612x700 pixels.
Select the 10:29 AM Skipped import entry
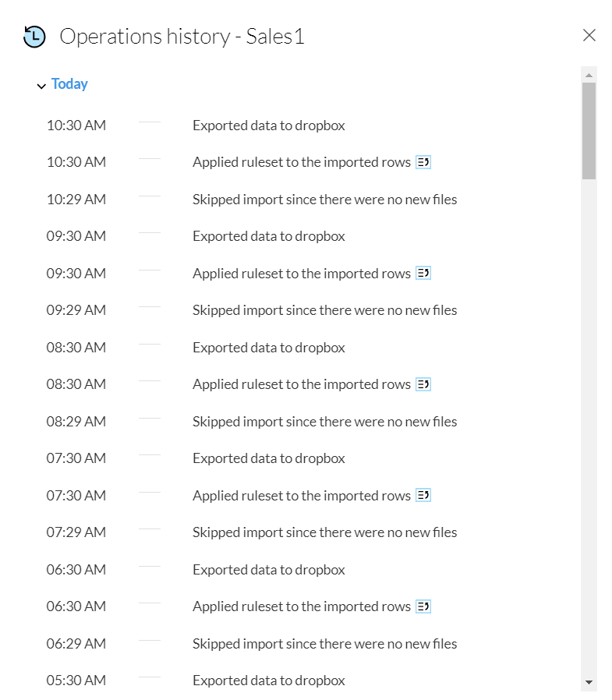324,200
